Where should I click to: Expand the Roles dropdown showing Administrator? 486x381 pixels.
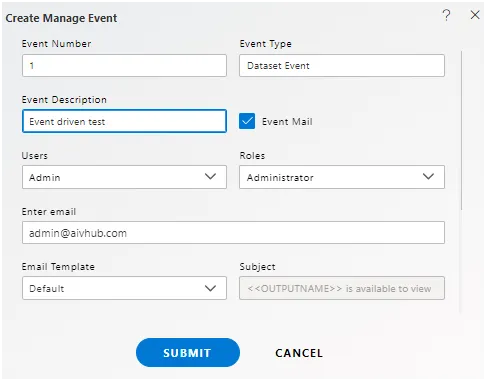[342, 177]
